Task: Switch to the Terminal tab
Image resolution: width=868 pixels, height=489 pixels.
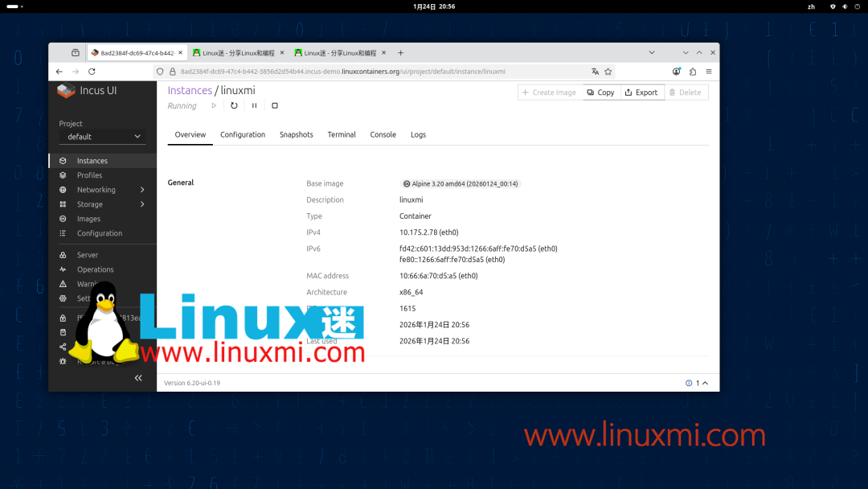Action: tap(342, 134)
